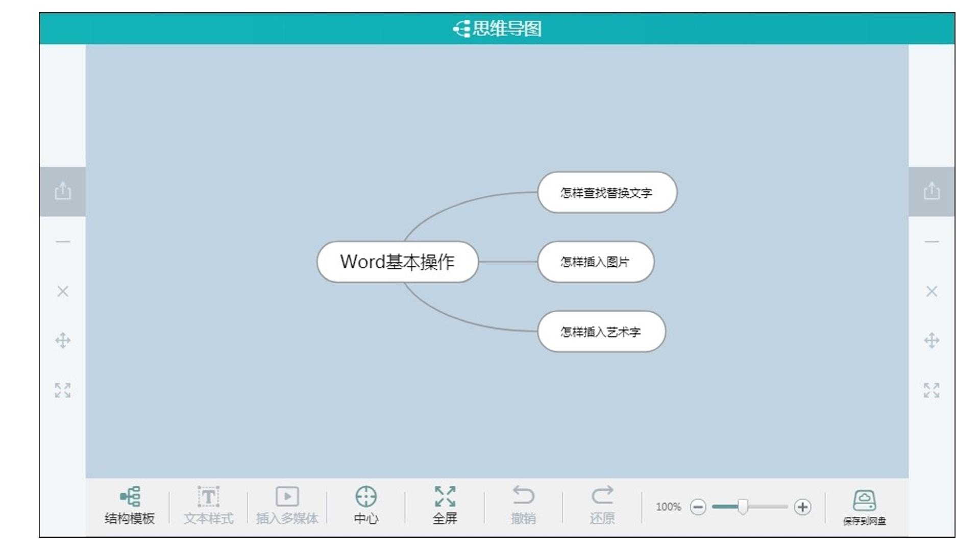The image size is (980, 551).
Task: Select the 怎样插入艺术字 node
Action: click(x=601, y=332)
